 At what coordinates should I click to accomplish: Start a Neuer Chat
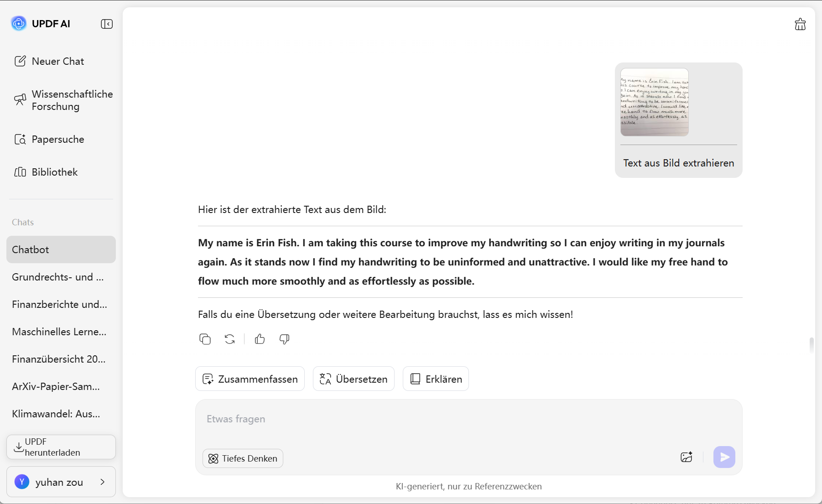pos(49,61)
